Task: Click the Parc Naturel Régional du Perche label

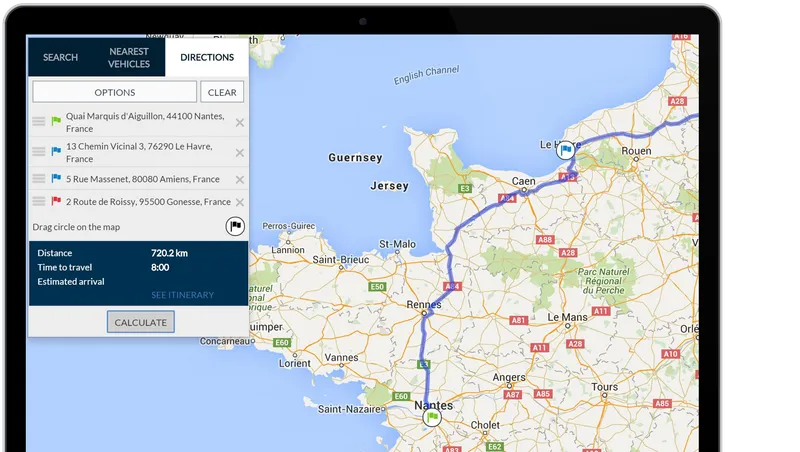Action: pyautogui.click(x=604, y=281)
